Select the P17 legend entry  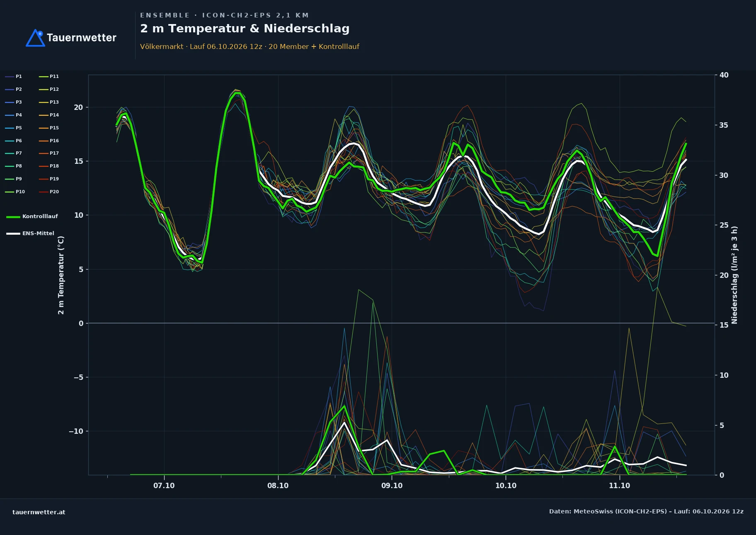pos(49,153)
